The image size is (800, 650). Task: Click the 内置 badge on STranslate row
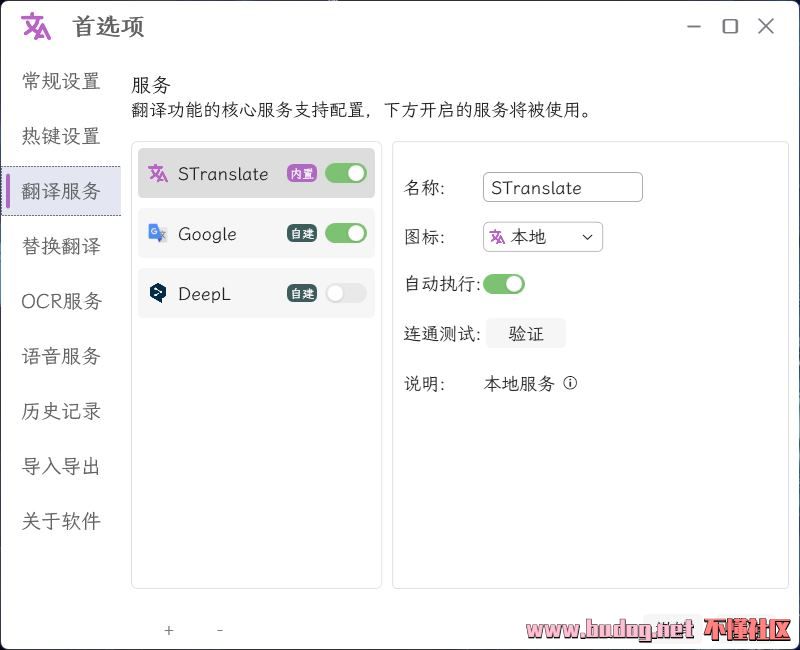[302, 173]
